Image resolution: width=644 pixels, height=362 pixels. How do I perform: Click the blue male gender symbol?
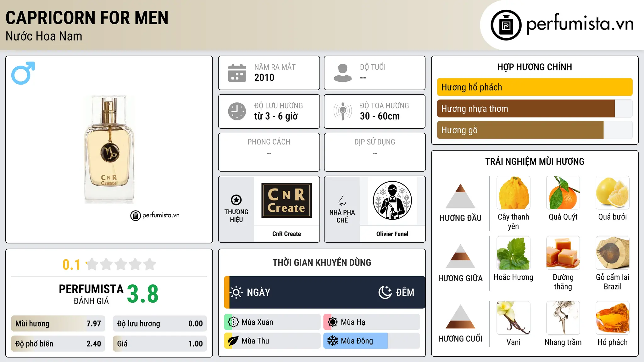[x=23, y=73]
